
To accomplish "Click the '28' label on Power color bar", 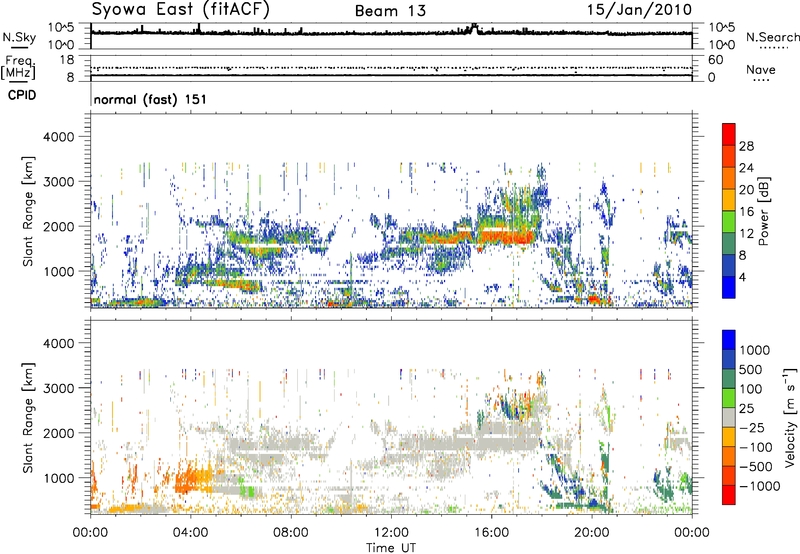I will (x=746, y=146).
